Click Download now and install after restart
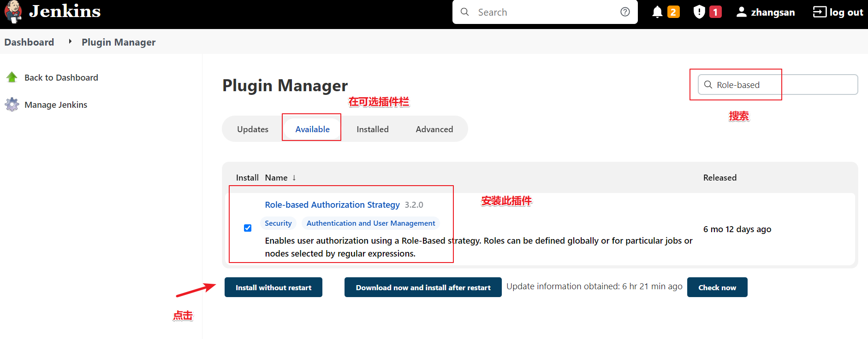This screenshot has height=339, width=868. pos(423,287)
